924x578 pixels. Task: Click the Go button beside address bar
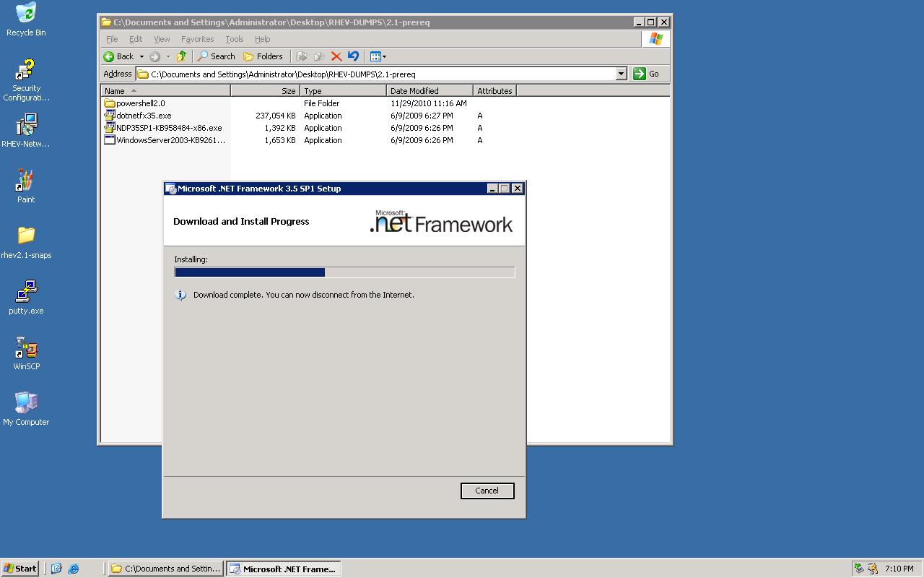coord(646,74)
